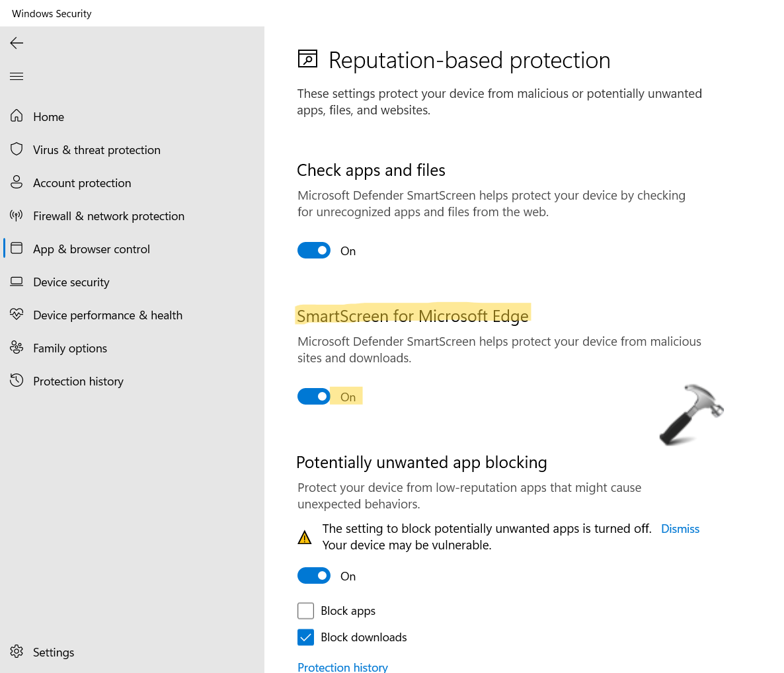Image resolution: width=784 pixels, height=673 pixels.
Task: Open the hamburger navigation menu icon
Action: click(x=17, y=77)
